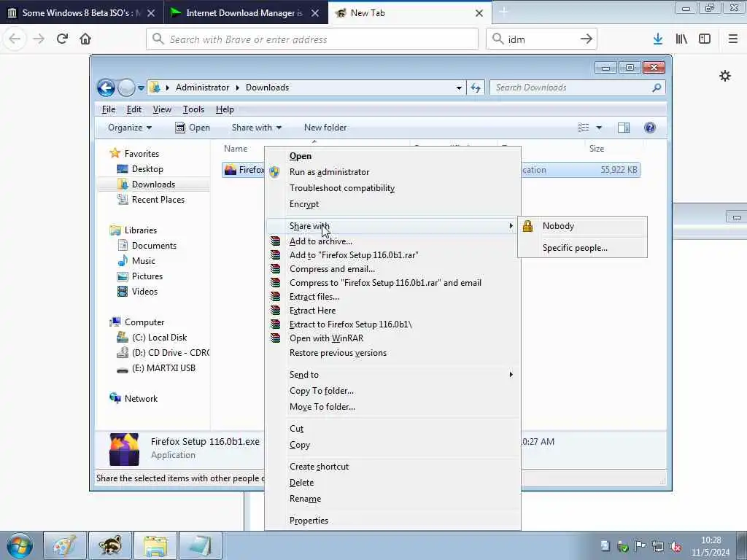Click the Open toolbar button
The image size is (747, 560).
[x=193, y=128]
